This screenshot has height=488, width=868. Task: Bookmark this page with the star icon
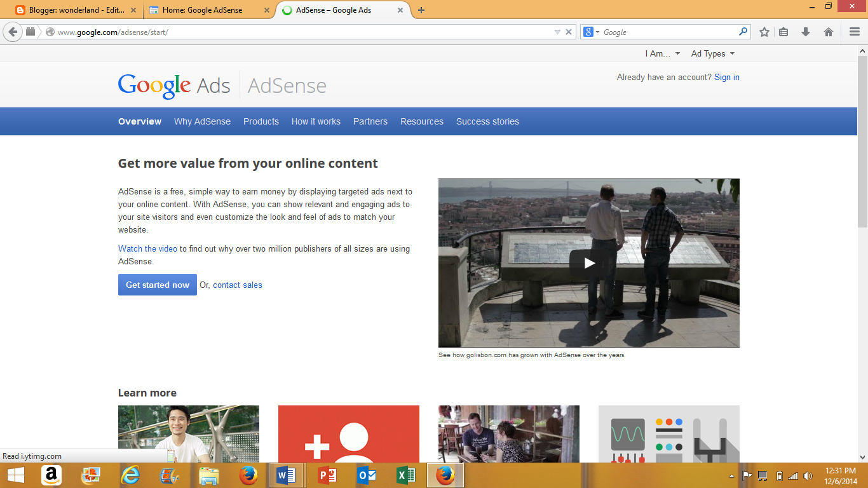tap(764, 31)
